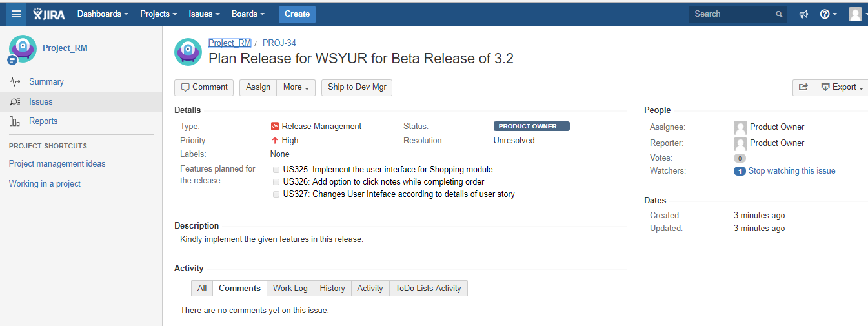Expand the More actions dropdown
The width and height of the screenshot is (868, 326).
tap(296, 87)
